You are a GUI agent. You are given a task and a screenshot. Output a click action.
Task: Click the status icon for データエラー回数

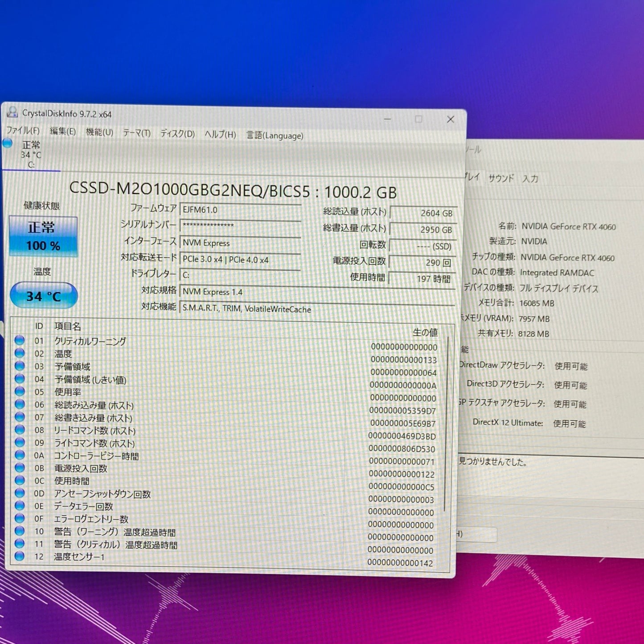coord(19,507)
